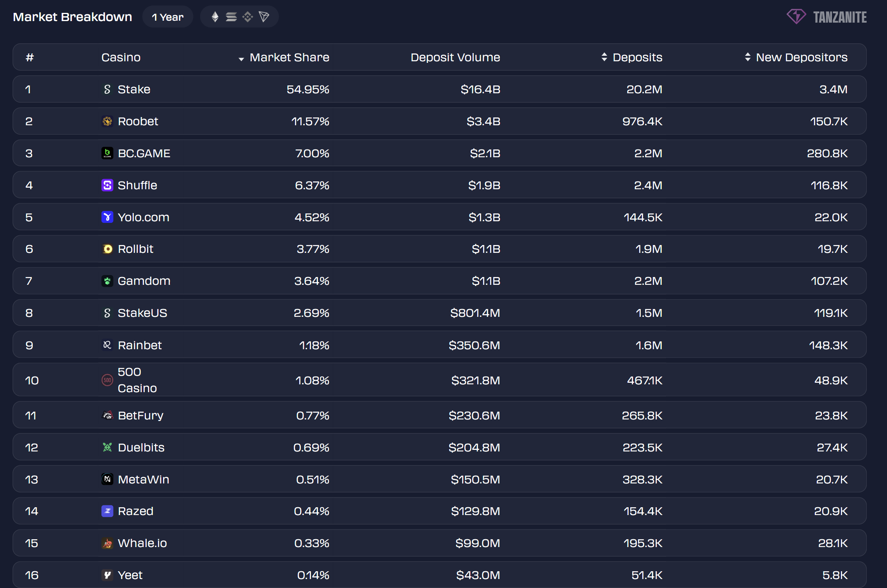887x588 pixels.
Task: Click the 500 Casino logo
Action: [x=107, y=380]
